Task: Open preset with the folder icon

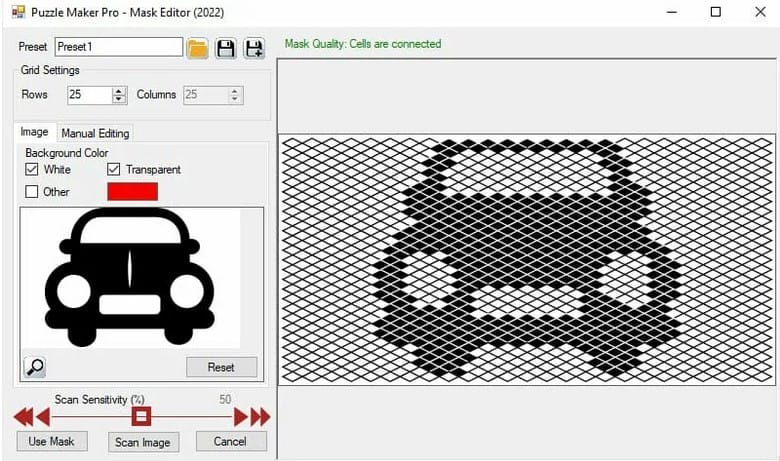Action: (198, 47)
